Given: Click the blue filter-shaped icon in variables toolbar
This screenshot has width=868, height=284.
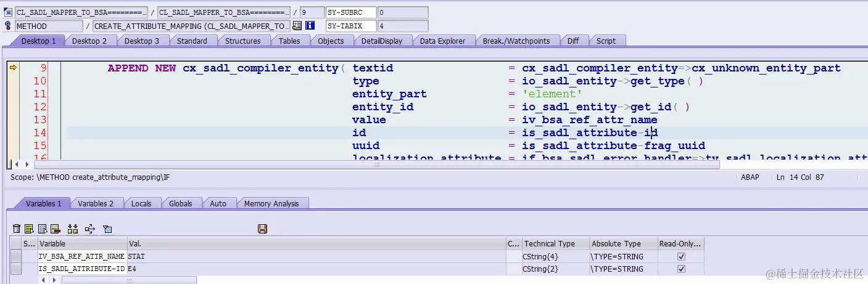Looking at the screenshot, I should [x=107, y=229].
